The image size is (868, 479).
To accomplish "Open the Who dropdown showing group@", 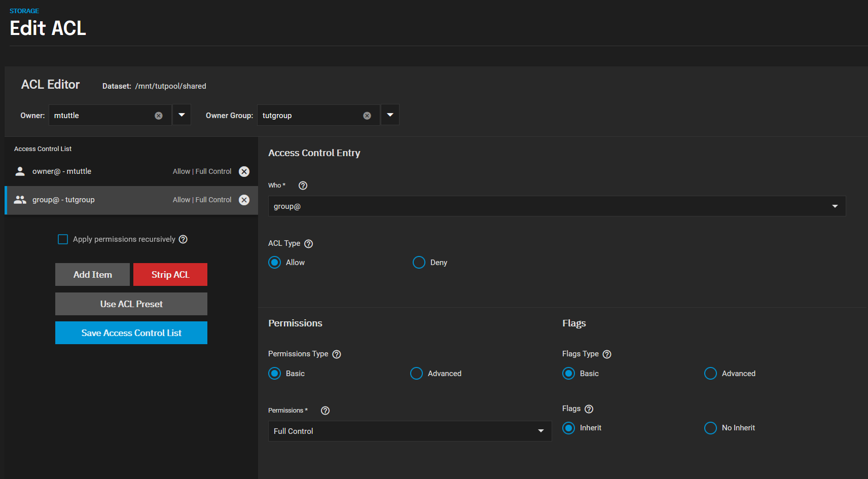I will coord(556,206).
